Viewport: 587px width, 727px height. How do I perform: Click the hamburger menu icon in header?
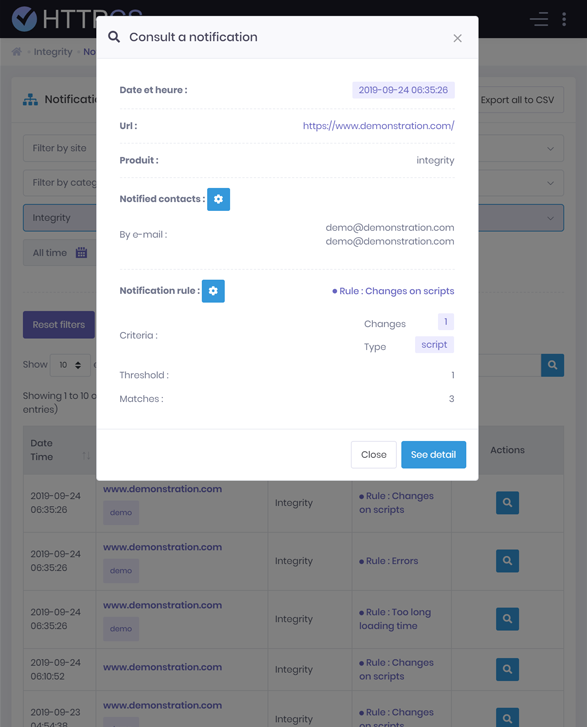539,19
